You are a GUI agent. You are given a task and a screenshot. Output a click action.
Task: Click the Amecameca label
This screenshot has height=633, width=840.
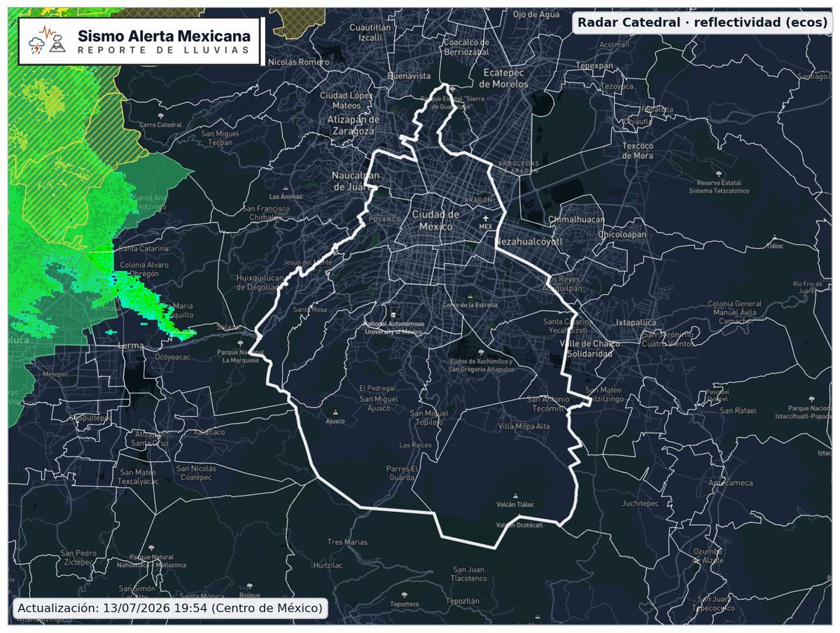coord(730,483)
